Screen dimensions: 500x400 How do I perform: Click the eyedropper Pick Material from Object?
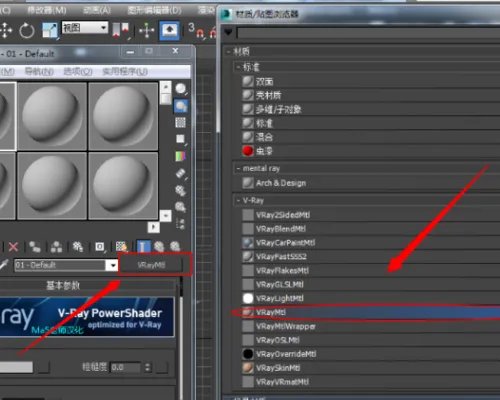point(4,265)
